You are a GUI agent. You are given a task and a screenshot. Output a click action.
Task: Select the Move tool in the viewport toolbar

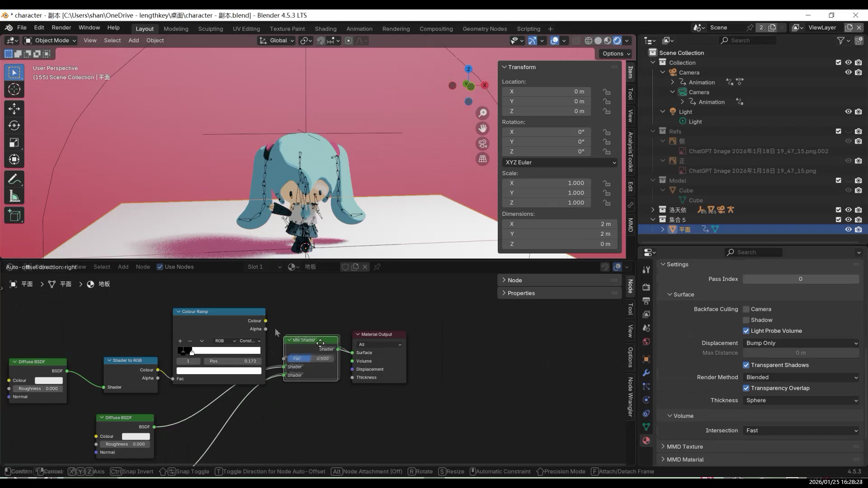click(x=14, y=108)
